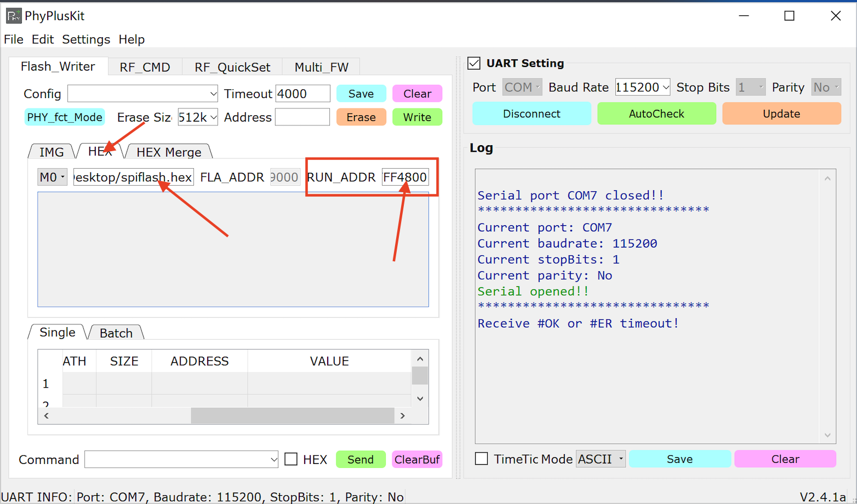857x504 pixels.
Task: Open the M0 dropdown
Action: pyautogui.click(x=52, y=176)
